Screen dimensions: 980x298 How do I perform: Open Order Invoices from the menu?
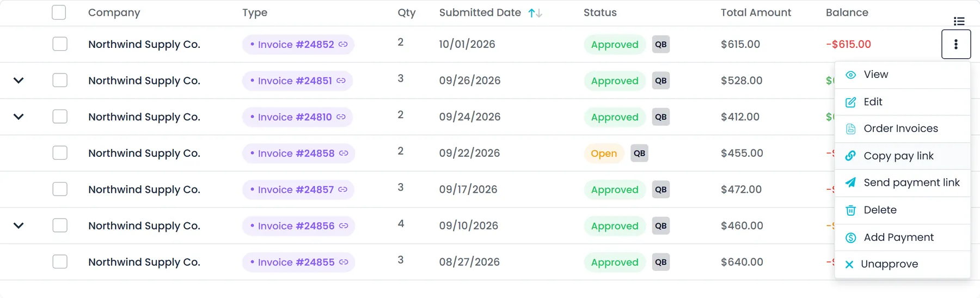[903, 129]
